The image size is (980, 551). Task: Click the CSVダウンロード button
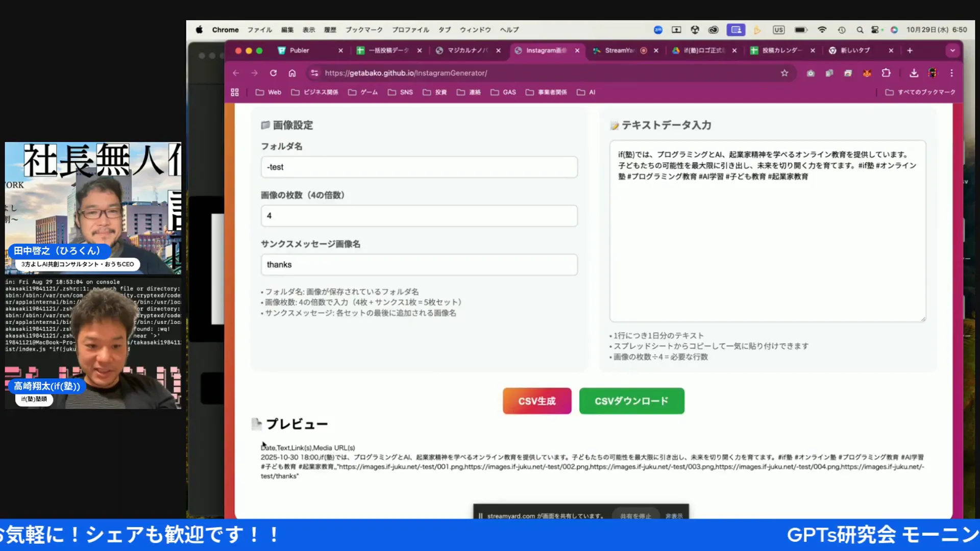coord(631,401)
